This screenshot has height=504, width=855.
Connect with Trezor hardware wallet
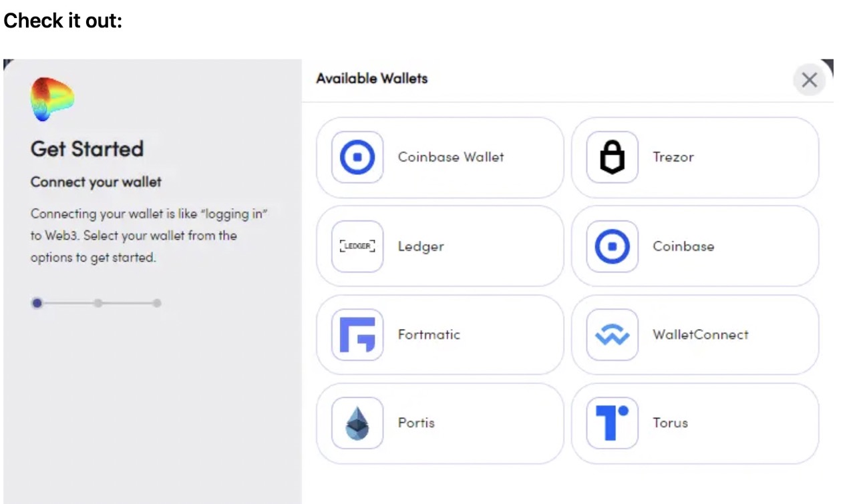[694, 157]
